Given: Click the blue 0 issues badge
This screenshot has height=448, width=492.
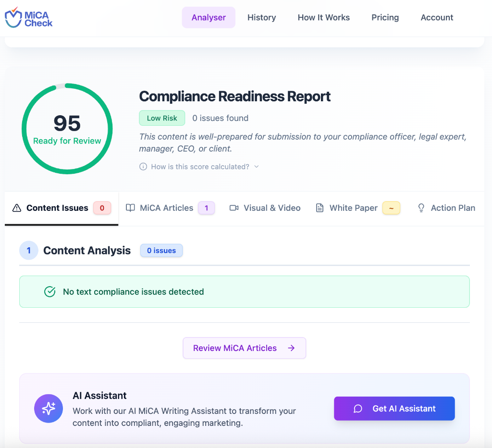Looking at the screenshot, I should [161, 251].
